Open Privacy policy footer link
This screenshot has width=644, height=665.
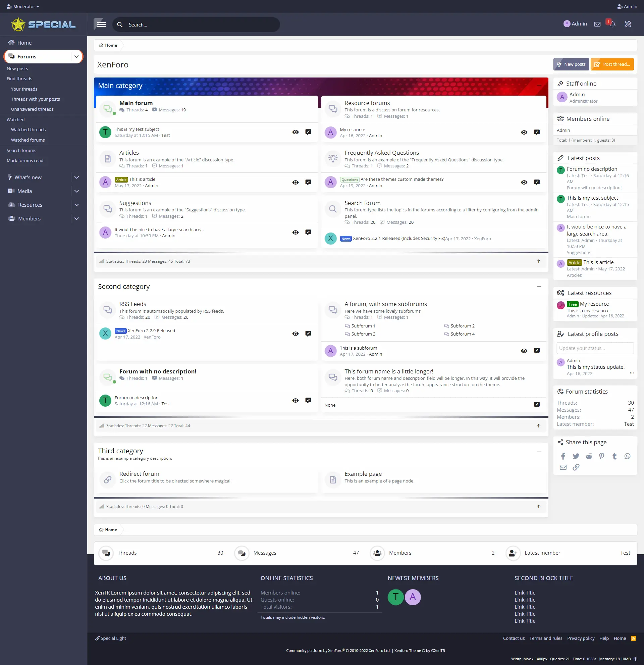(x=581, y=638)
